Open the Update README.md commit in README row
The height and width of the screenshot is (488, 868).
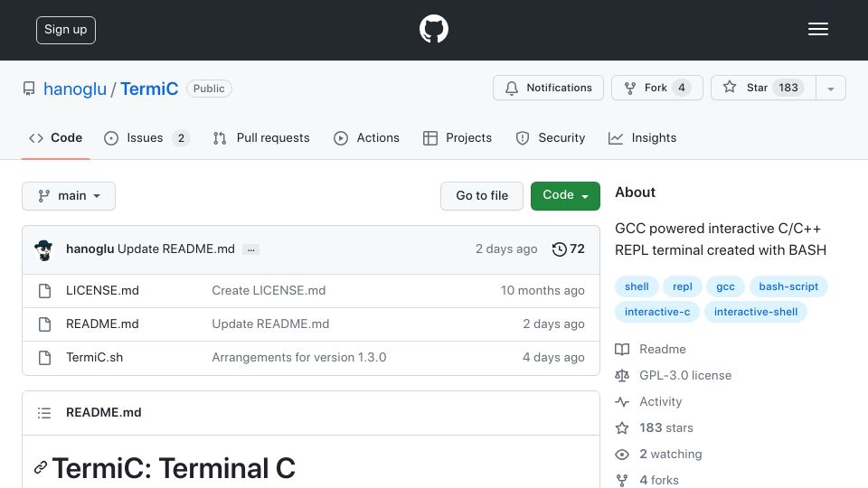270,324
